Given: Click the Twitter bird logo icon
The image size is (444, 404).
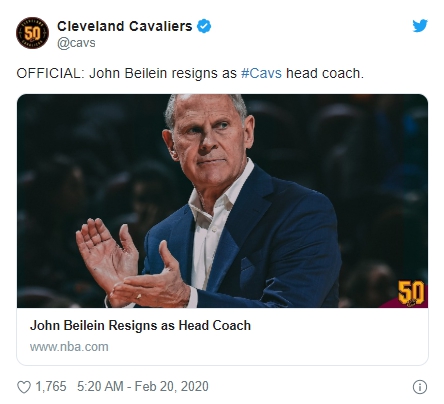Looking at the screenshot, I should click(420, 25).
